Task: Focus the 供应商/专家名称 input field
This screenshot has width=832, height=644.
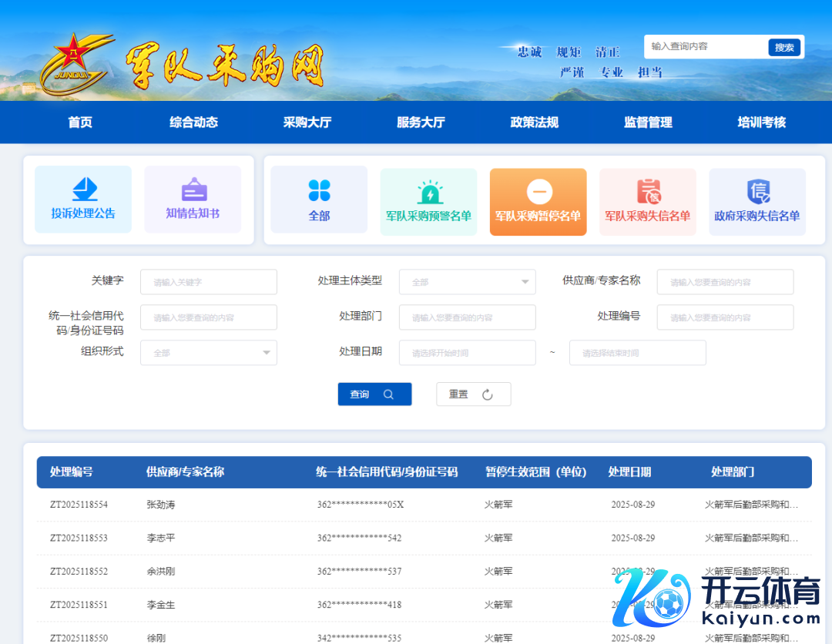Action: pyautogui.click(x=725, y=282)
